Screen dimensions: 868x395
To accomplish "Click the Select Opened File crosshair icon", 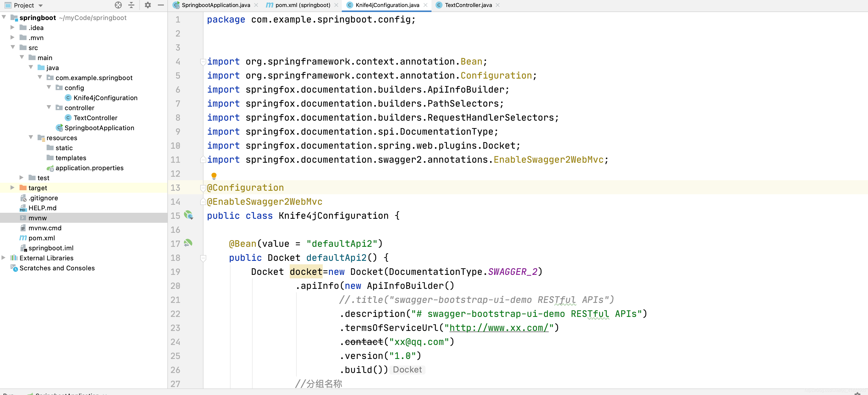I will pos(118,5).
